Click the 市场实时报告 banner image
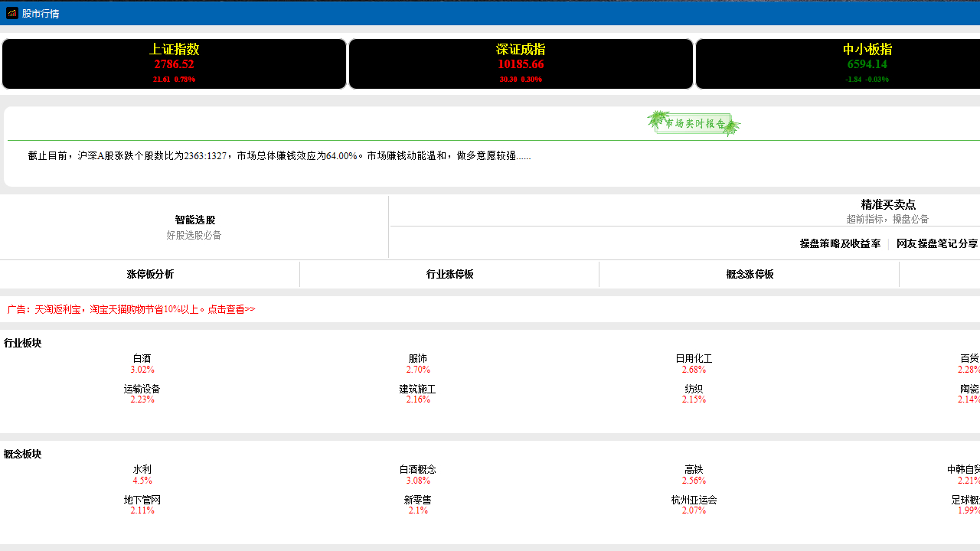This screenshot has width=980, height=551. (x=694, y=123)
